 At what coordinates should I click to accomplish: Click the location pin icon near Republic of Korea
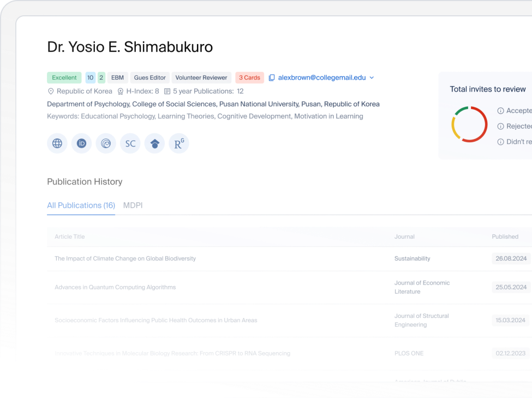(51, 91)
